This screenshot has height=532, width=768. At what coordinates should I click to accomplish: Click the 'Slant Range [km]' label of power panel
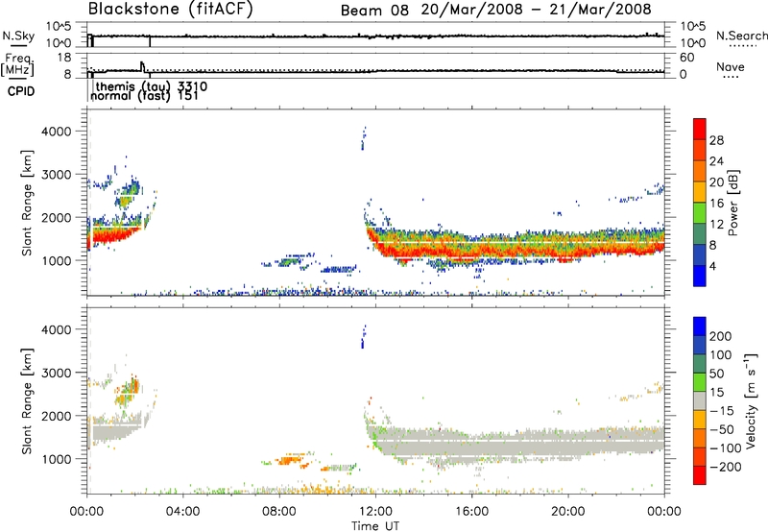27,203
